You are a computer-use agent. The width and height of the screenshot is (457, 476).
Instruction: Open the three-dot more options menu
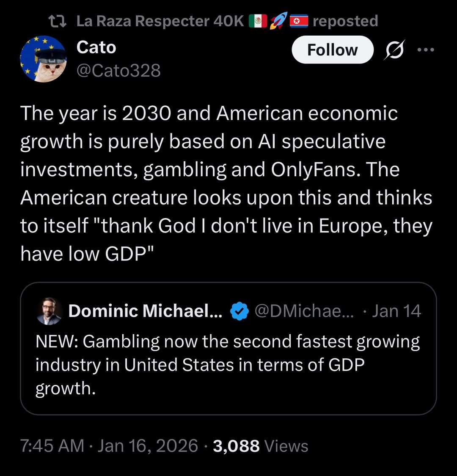(x=426, y=50)
